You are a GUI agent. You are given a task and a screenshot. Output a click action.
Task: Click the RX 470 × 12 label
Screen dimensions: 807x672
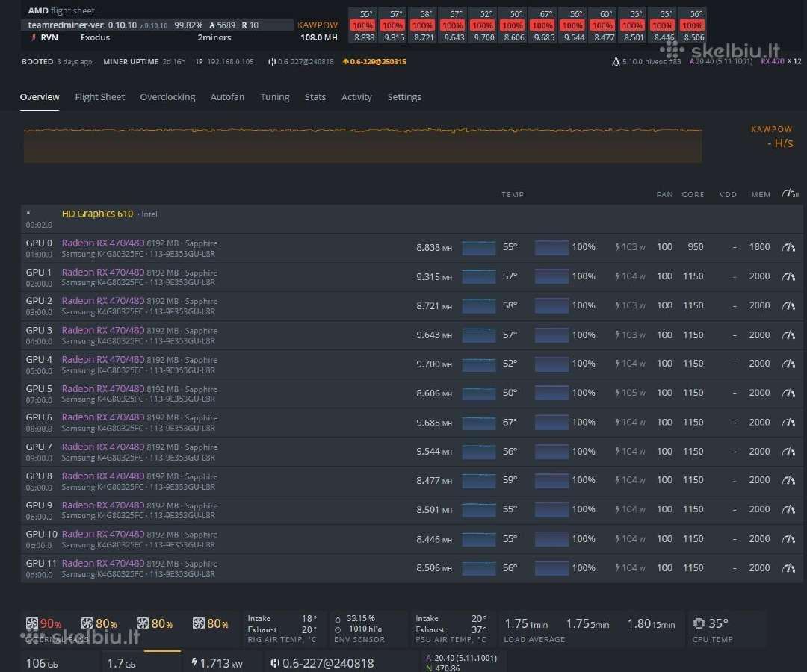click(781, 61)
